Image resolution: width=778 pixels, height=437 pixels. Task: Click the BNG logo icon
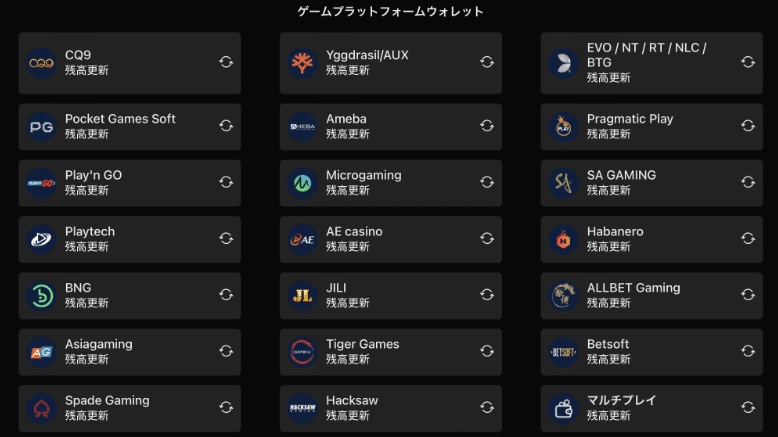tap(42, 296)
